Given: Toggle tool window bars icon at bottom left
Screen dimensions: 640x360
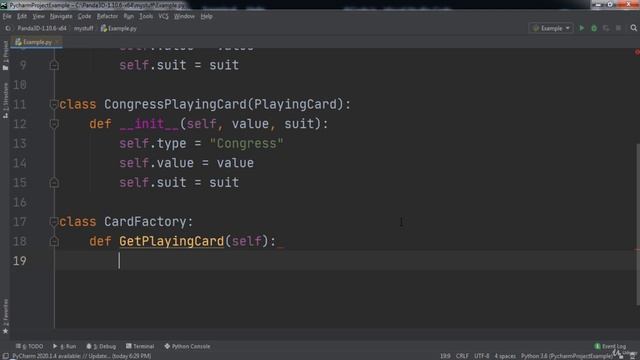Looking at the screenshot, I should [6, 356].
